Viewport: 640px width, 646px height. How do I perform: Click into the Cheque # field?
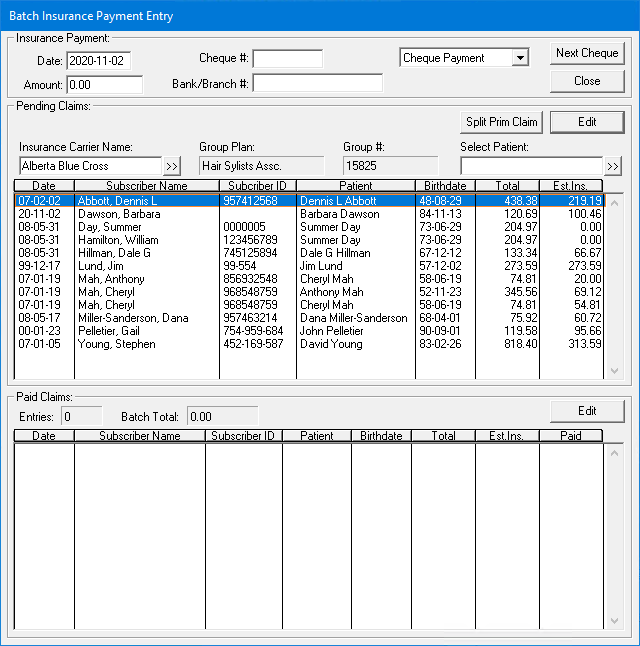point(287,59)
